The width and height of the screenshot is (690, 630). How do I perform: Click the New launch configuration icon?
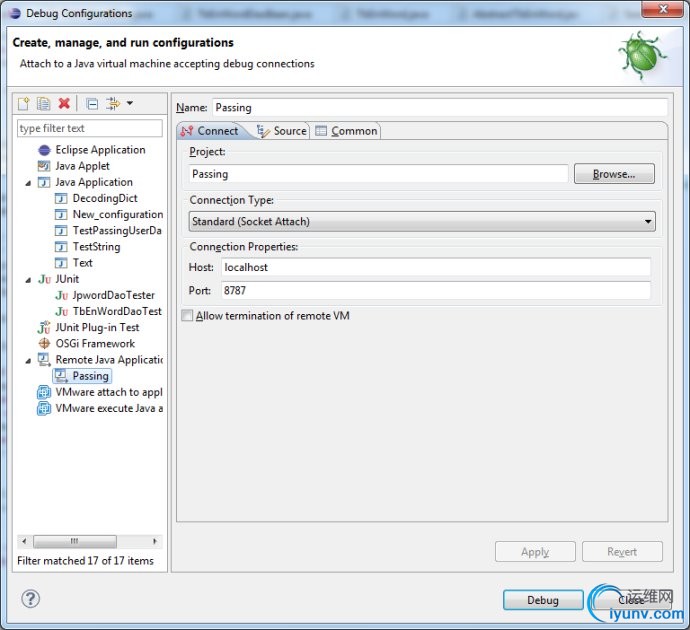click(23, 103)
